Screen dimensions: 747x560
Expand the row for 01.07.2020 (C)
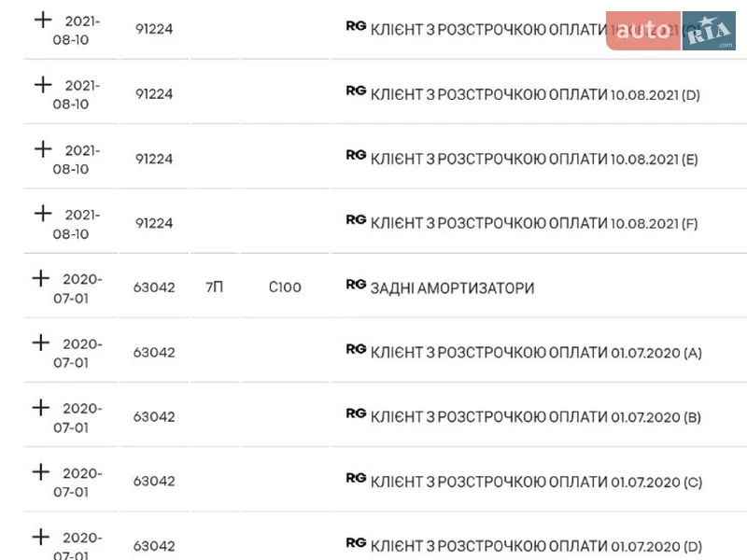[x=41, y=471]
